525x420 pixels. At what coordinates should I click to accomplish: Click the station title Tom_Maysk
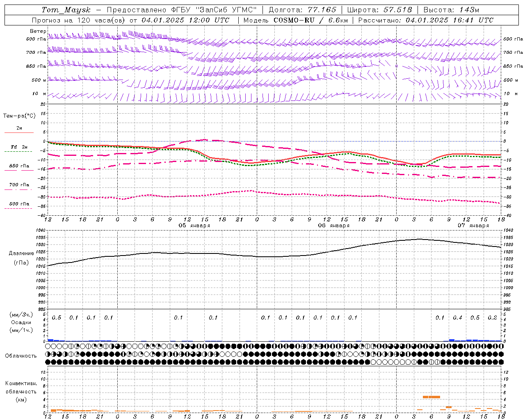66,10
